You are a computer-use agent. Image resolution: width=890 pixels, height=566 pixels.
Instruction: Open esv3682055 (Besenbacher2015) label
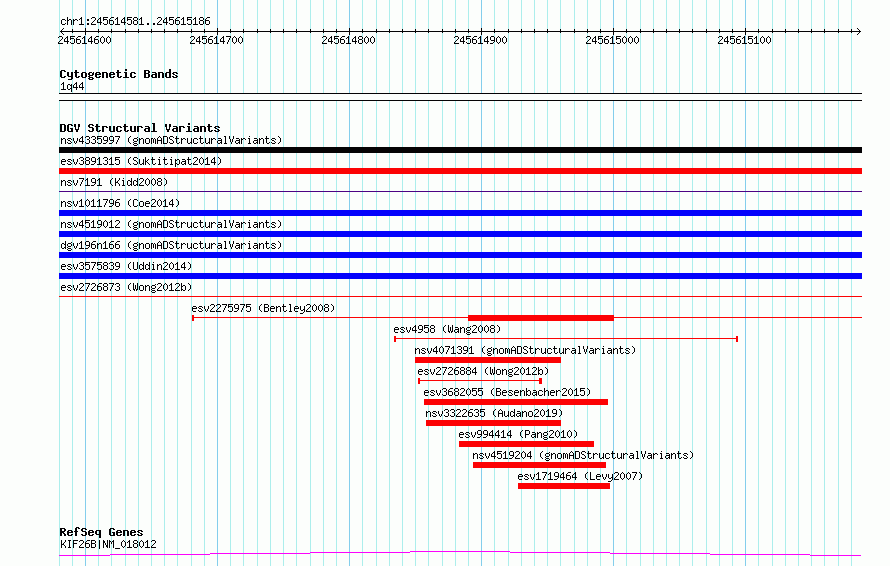[507, 392]
